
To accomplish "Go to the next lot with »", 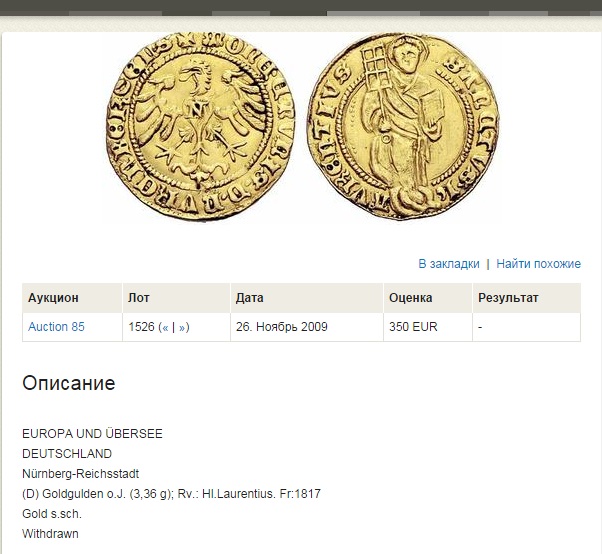I will [182, 327].
